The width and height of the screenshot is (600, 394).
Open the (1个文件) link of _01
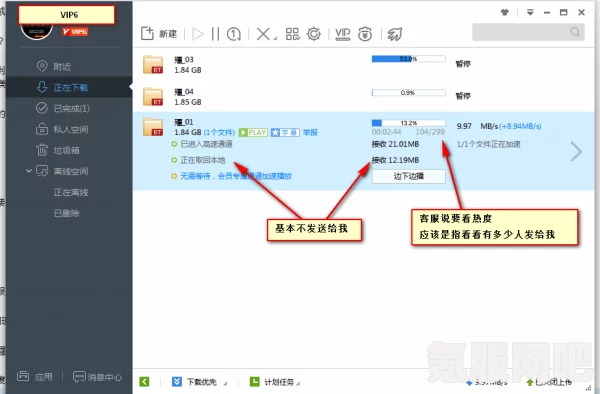pyautogui.click(x=219, y=132)
